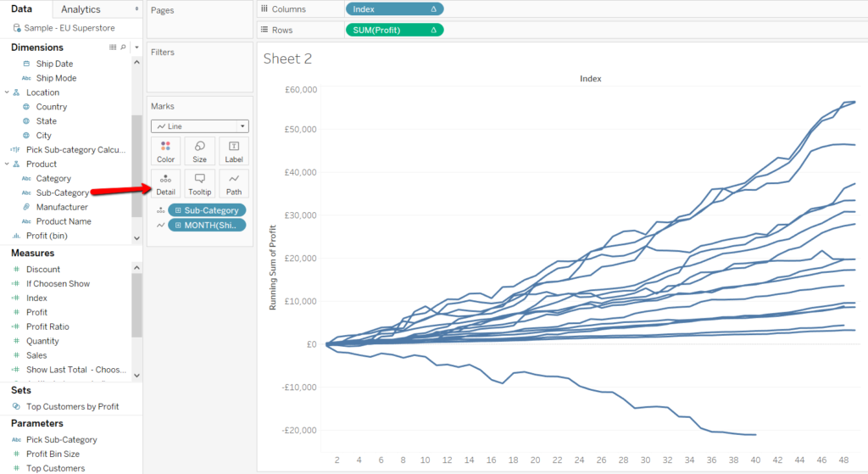Click the Size marks button

click(x=199, y=151)
